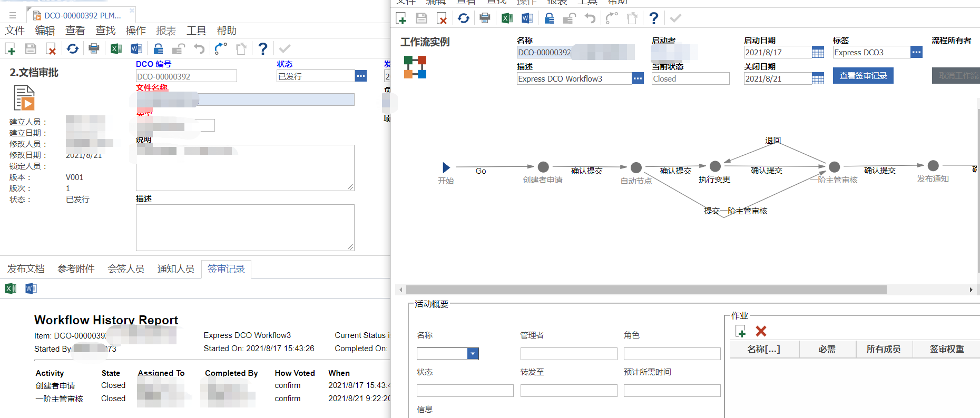
Task: Click into the DCO 编号 input field
Action: click(x=187, y=76)
